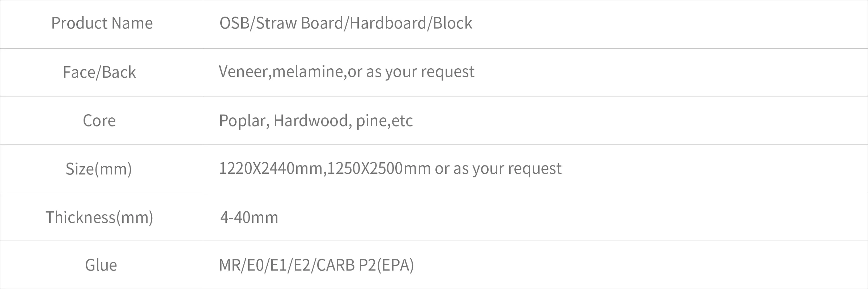868x289 pixels.
Task: Click the word Block in product name
Action: point(452,23)
